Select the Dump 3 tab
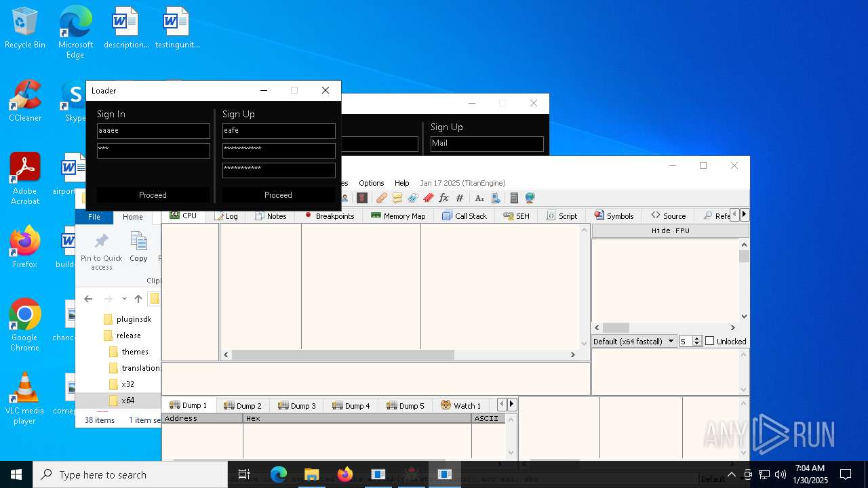Viewport: 868px width, 488px height. point(297,405)
